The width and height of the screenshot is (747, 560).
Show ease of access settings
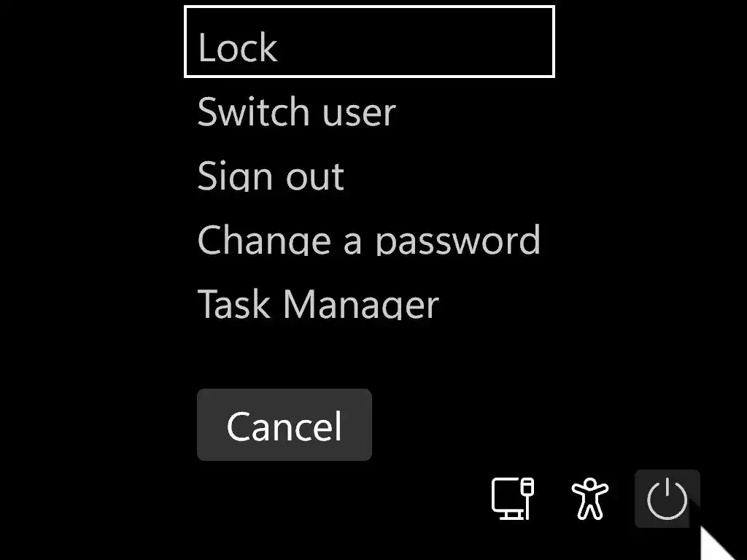point(589,499)
